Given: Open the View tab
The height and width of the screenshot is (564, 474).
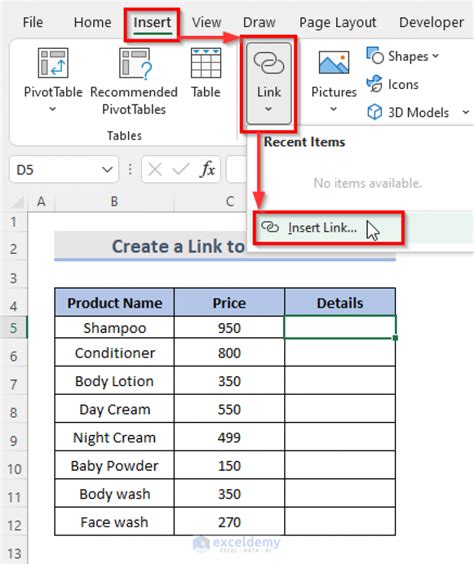Looking at the screenshot, I should (206, 23).
